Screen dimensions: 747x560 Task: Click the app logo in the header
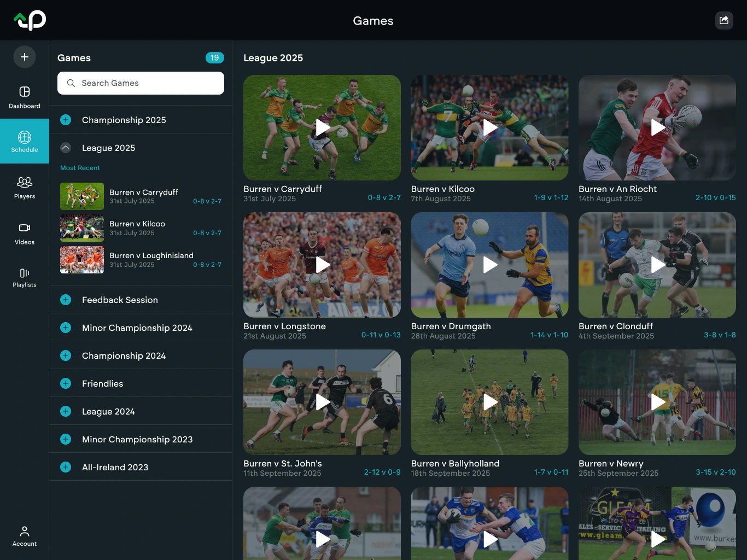tap(30, 20)
